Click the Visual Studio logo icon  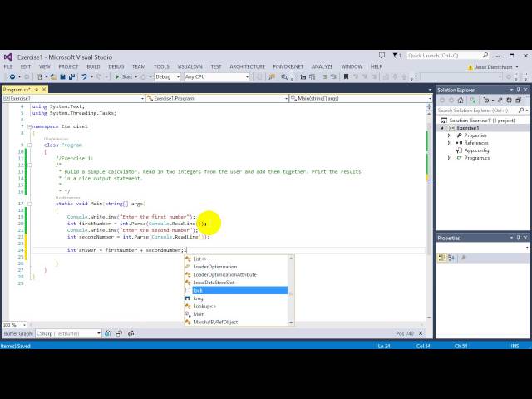[x=8, y=57]
